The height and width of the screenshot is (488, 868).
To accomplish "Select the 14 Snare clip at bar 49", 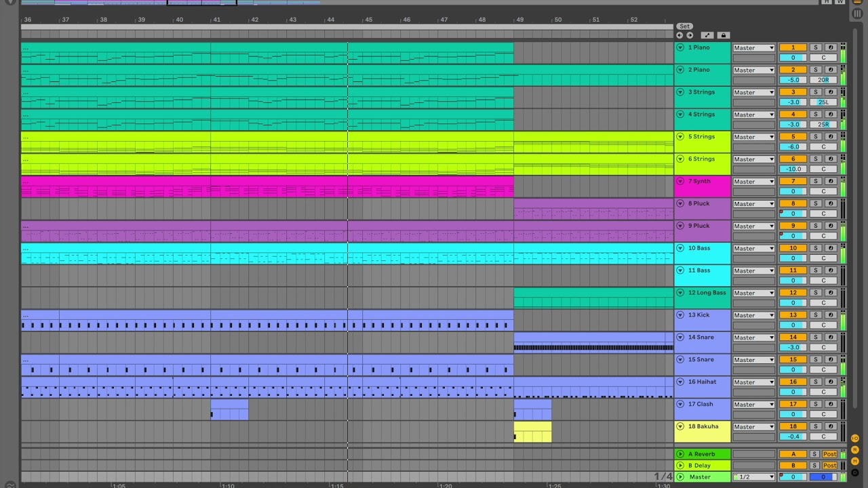I will (593, 342).
